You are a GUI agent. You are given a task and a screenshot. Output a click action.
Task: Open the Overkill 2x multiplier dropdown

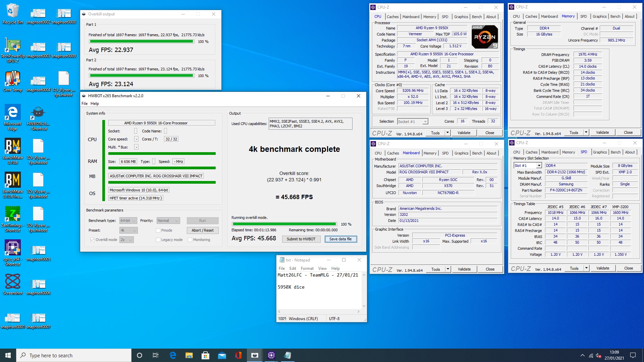pyautogui.click(x=126, y=240)
